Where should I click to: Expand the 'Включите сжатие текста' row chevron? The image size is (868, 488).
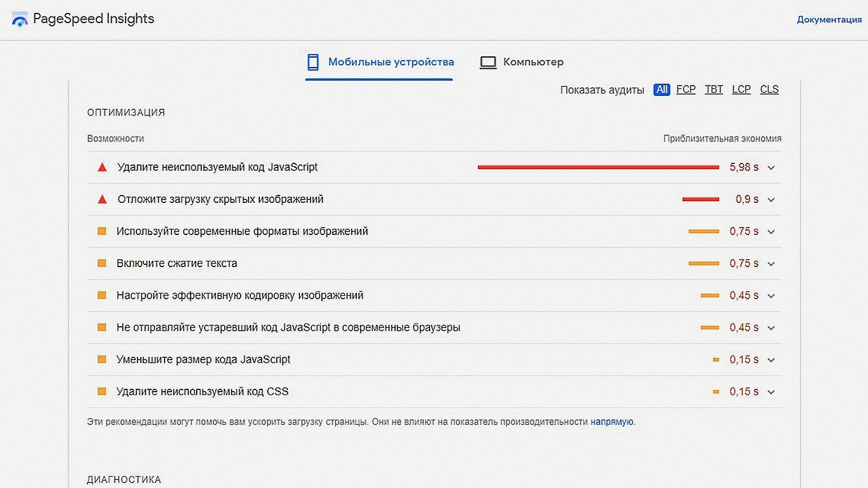[771, 264]
